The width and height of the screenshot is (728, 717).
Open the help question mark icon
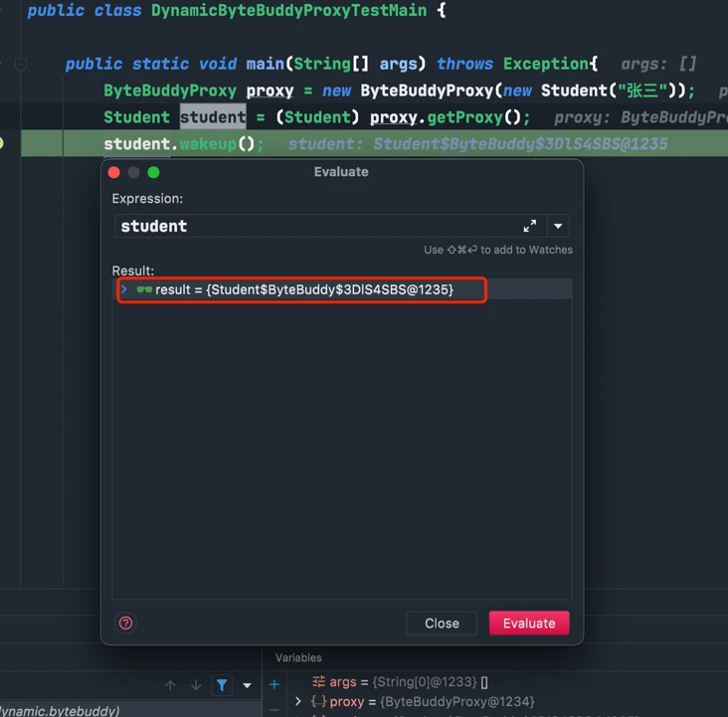[x=126, y=624]
